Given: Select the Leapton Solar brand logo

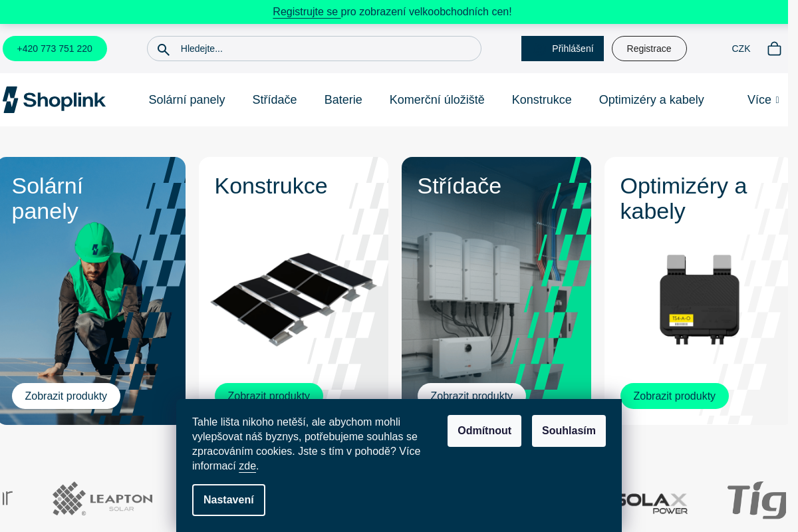Looking at the screenshot, I should pos(102,499).
